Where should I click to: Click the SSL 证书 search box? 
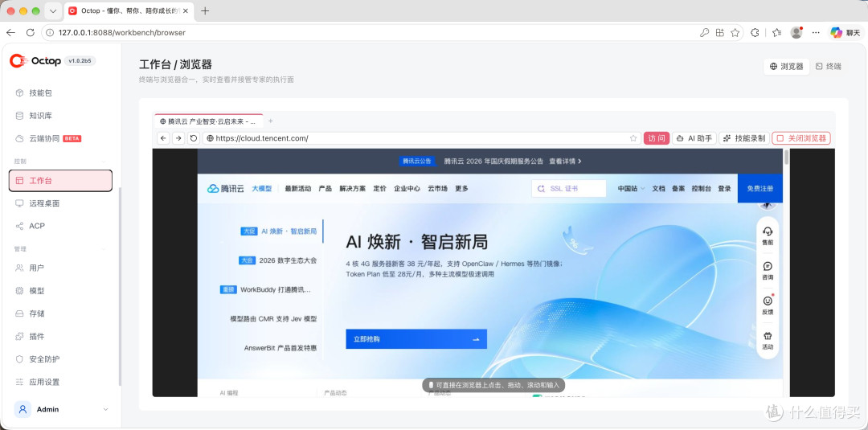coord(568,189)
